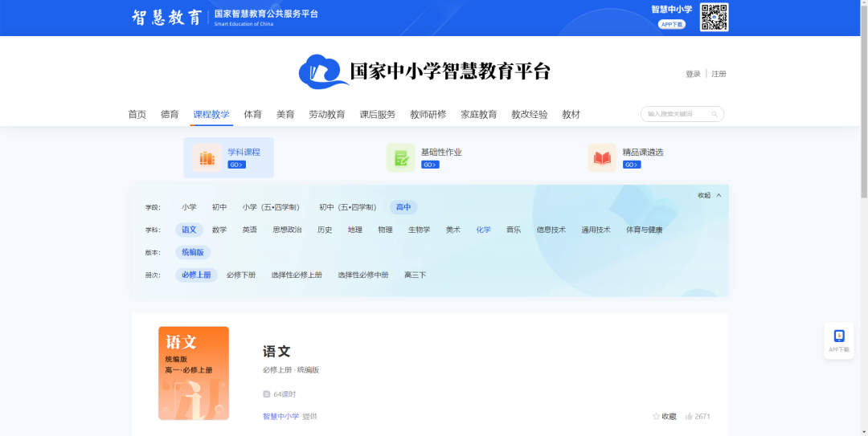Click the 登录 link
Viewport: 868px width, 436px height.
click(693, 74)
